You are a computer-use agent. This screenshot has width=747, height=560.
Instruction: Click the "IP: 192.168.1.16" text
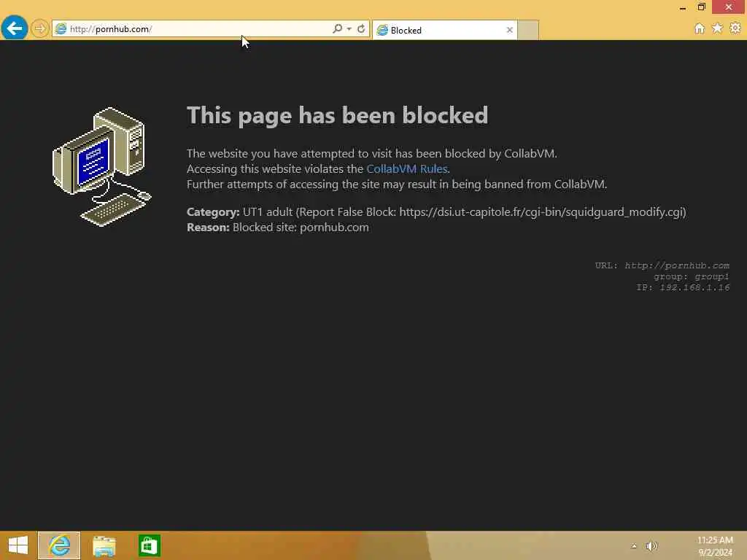point(683,287)
